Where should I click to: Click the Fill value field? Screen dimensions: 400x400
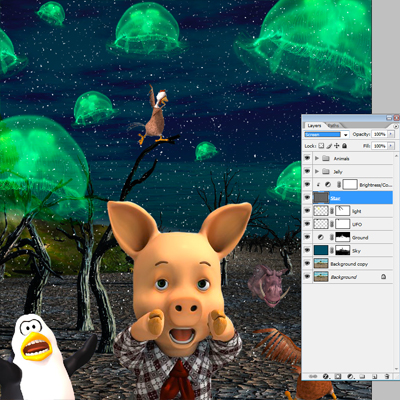[x=379, y=146]
